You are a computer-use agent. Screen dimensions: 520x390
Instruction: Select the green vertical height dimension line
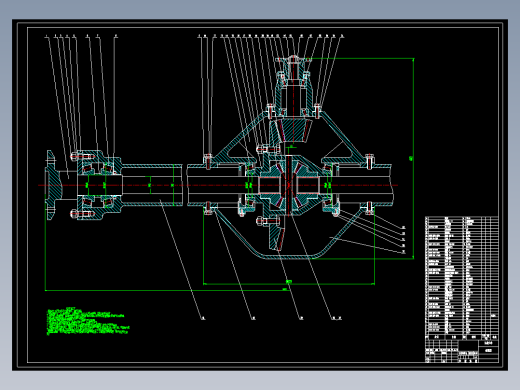(413, 158)
